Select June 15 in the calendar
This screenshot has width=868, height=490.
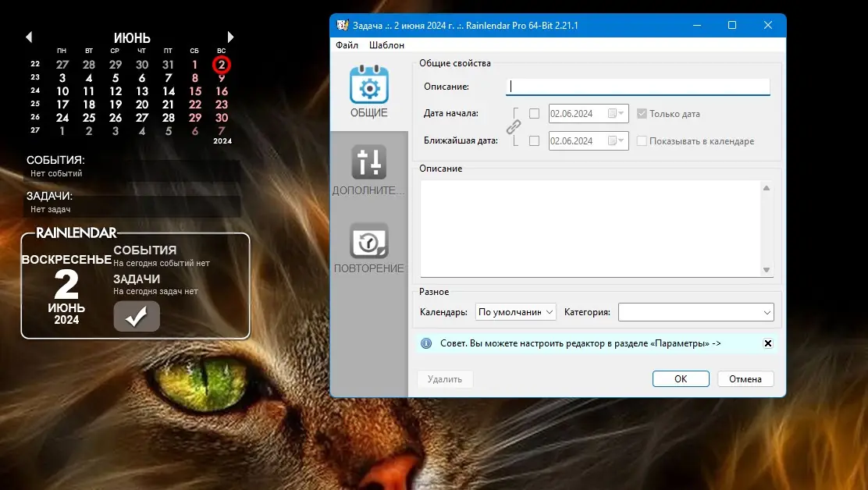click(x=195, y=91)
